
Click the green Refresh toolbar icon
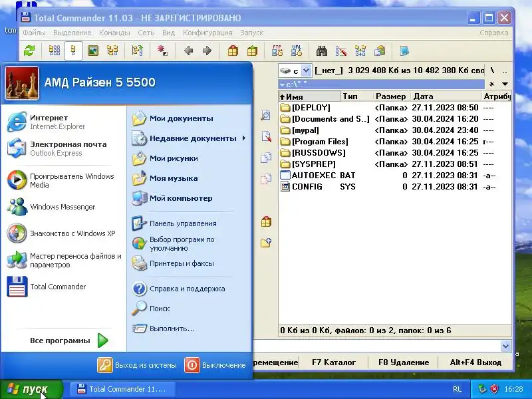click(x=29, y=51)
